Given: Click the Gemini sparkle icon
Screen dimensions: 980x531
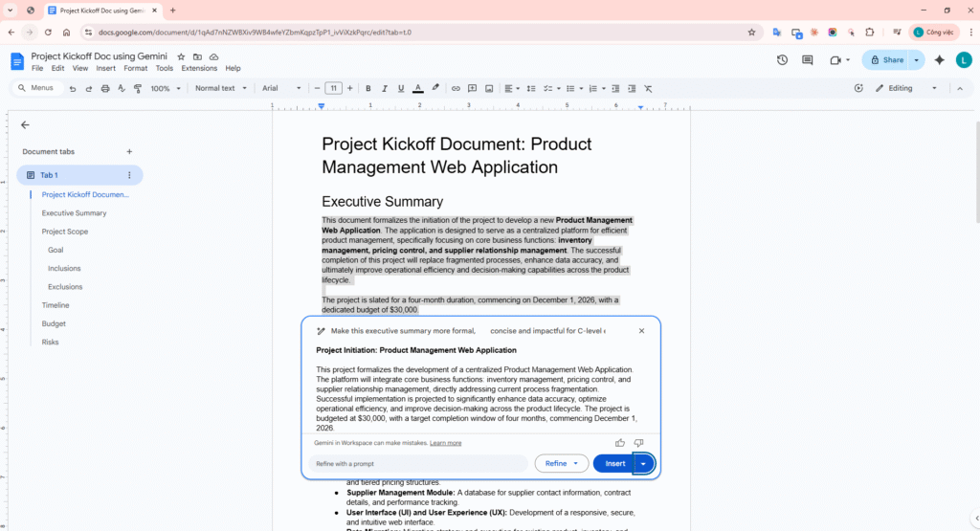Looking at the screenshot, I should point(939,60).
